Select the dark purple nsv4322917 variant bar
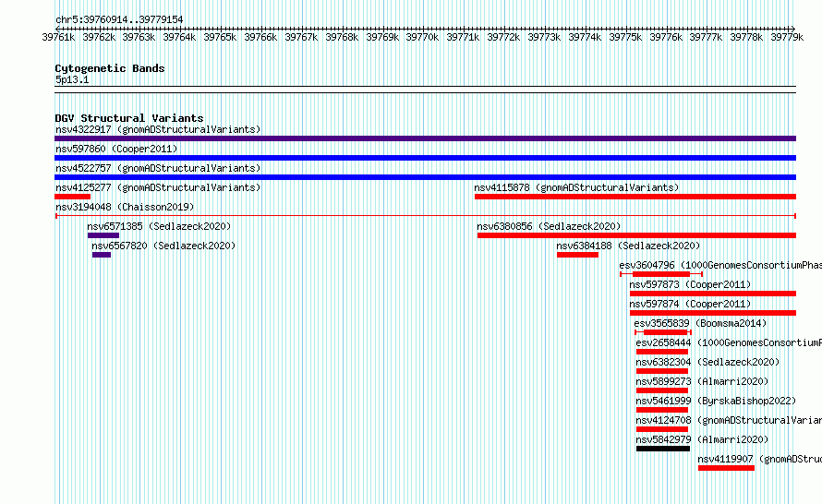Screen dimensions: 822x504 [x=425, y=138]
